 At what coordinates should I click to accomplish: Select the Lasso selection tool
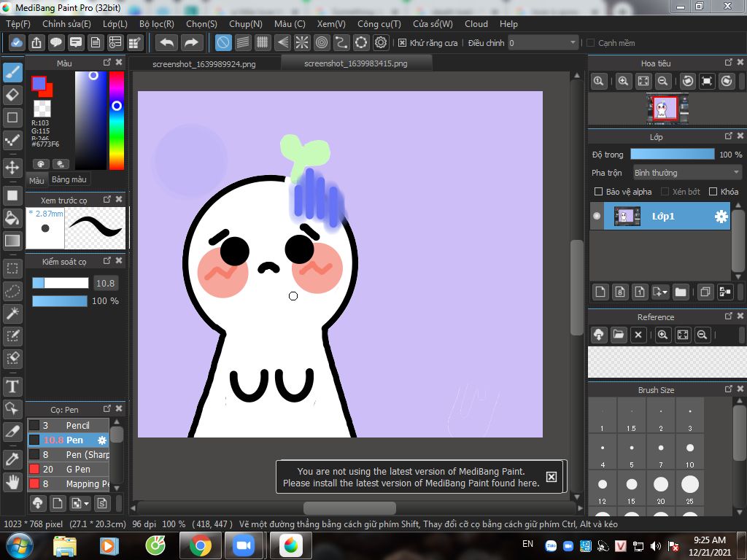[13, 291]
